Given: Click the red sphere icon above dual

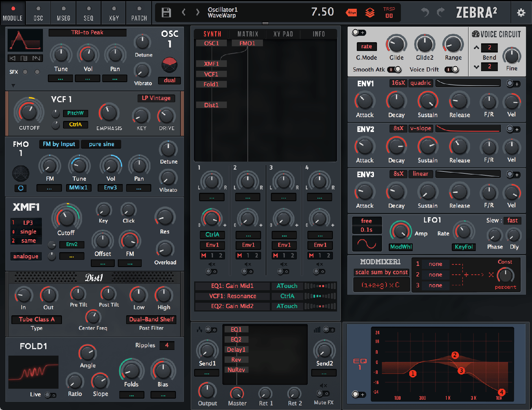Looking at the screenshot, I should [x=169, y=65].
